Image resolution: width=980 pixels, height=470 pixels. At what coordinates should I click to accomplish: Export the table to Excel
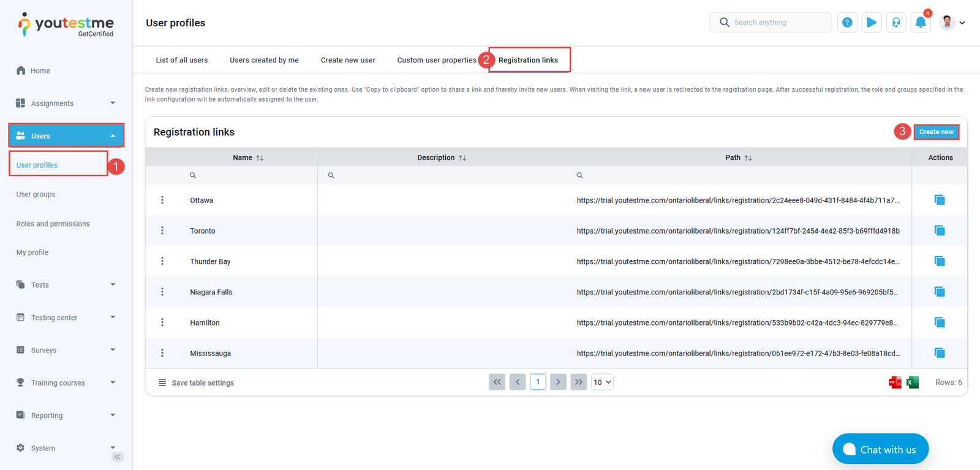[913, 382]
